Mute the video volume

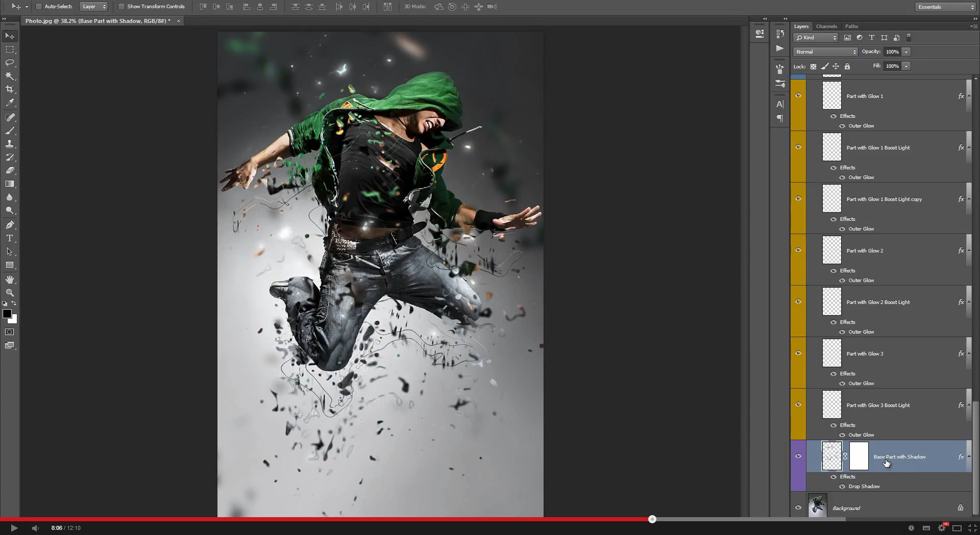tap(35, 528)
